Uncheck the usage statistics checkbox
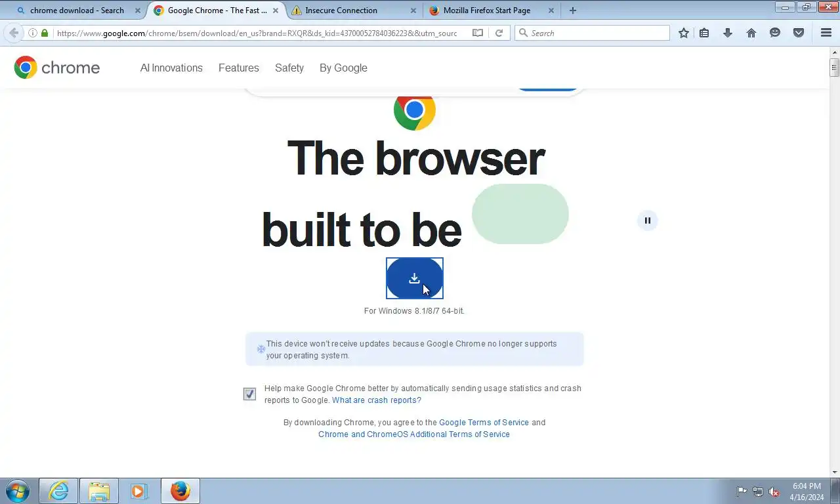 tap(249, 394)
